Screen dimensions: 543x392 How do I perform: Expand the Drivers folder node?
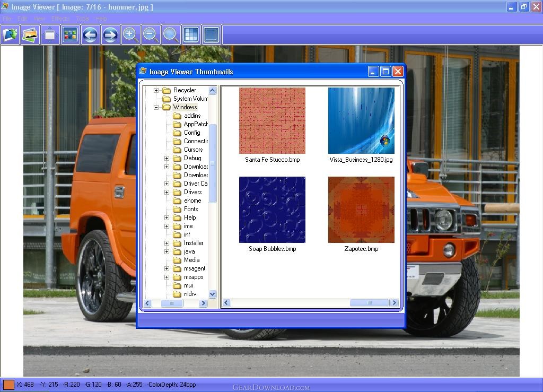[167, 192]
